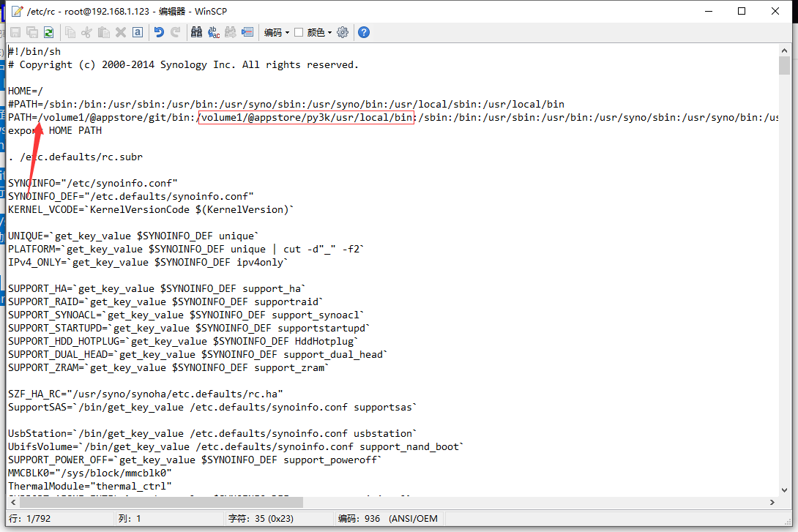The height and width of the screenshot is (532, 798).
Task: Open Help with the blue question mark
Action: (x=364, y=32)
